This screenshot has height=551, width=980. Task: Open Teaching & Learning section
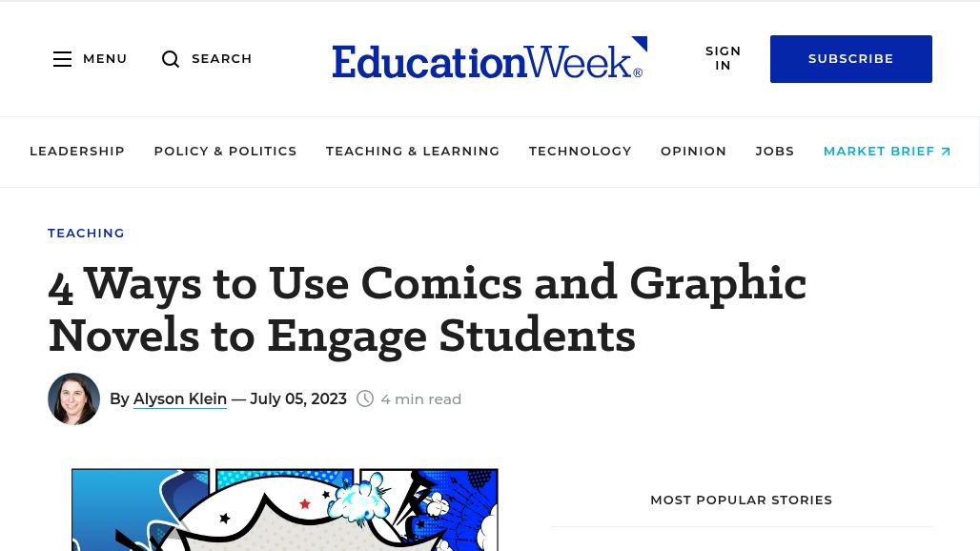413,152
